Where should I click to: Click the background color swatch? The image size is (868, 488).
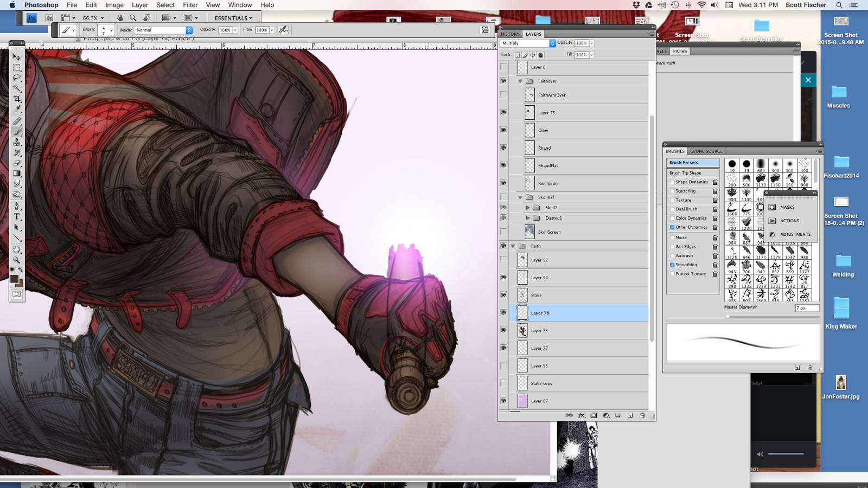tap(20, 284)
